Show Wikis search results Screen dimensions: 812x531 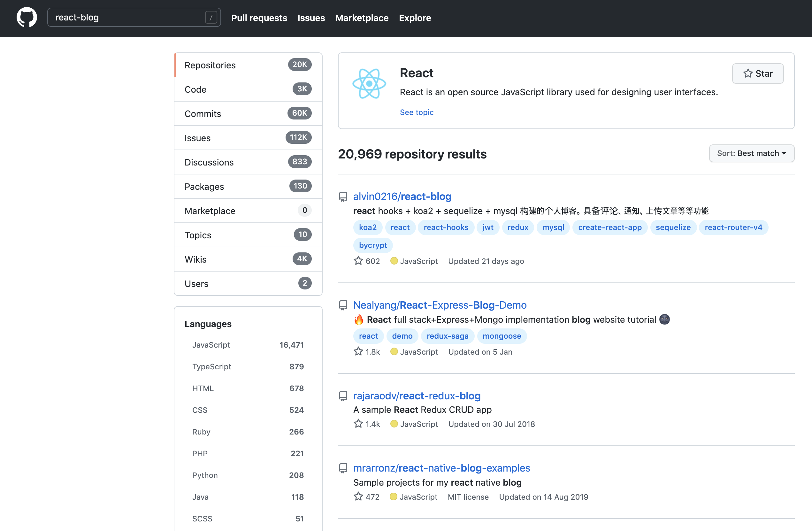[x=248, y=259]
